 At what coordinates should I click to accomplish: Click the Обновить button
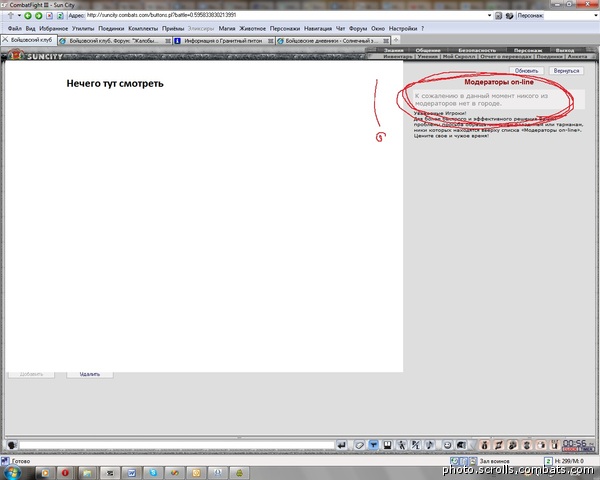(526, 71)
